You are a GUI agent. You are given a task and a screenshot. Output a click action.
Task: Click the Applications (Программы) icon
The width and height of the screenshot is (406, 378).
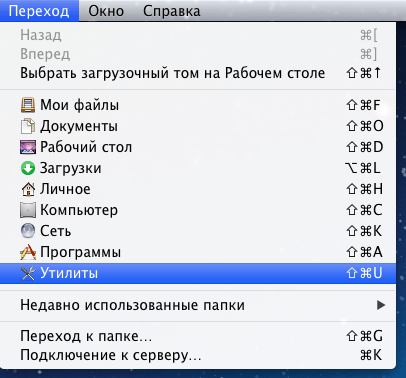click(x=28, y=252)
